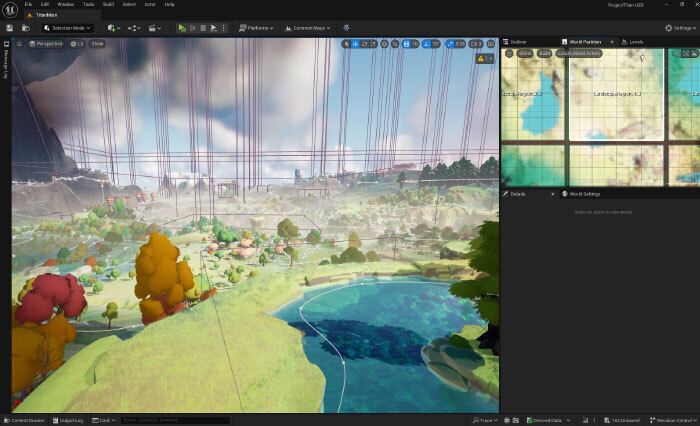This screenshot has width=700, height=426.
Task: Open the Common Maps dropdown
Action: click(308, 28)
